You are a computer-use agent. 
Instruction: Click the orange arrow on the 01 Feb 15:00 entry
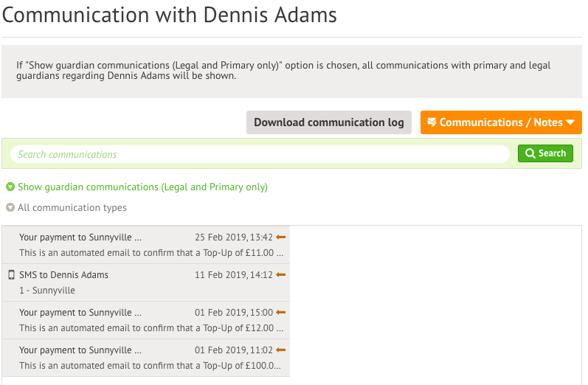[x=280, y=313]
